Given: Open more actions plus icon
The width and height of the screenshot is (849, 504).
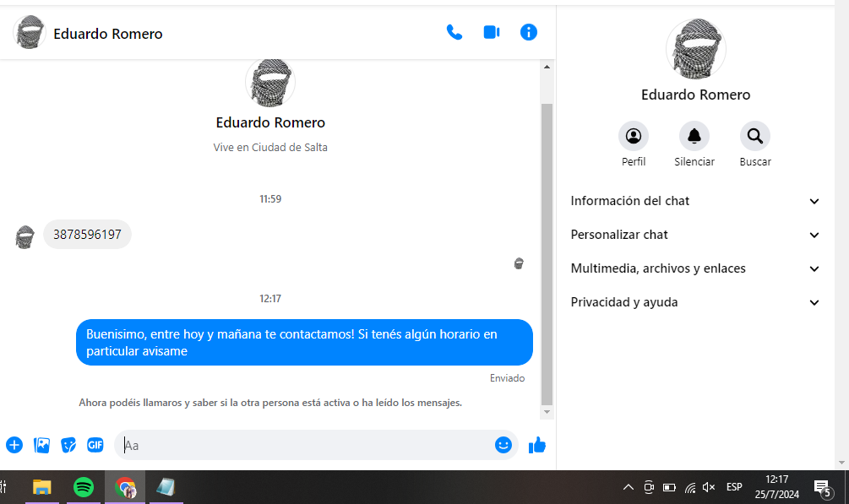Looking at the screenshot, I should click(x=14, y=445).
